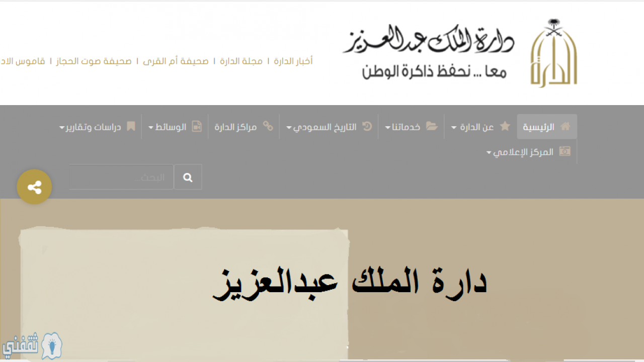644x362 pixels.
Task: Open the مجلة الدارة link
Action: [241, 61]
